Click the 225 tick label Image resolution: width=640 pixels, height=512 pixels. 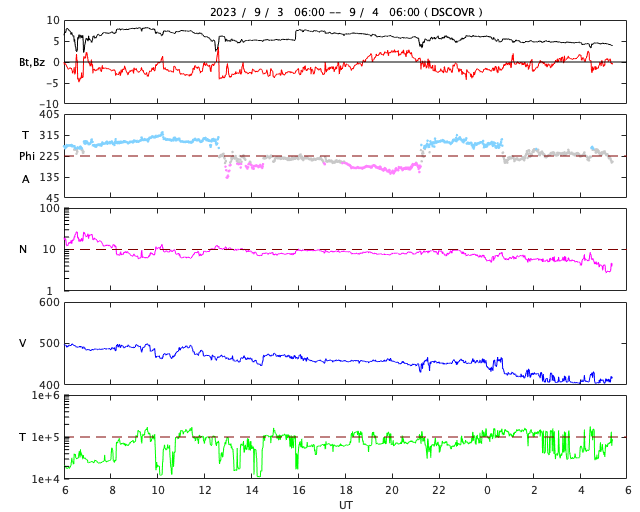(x=49, y=156)
